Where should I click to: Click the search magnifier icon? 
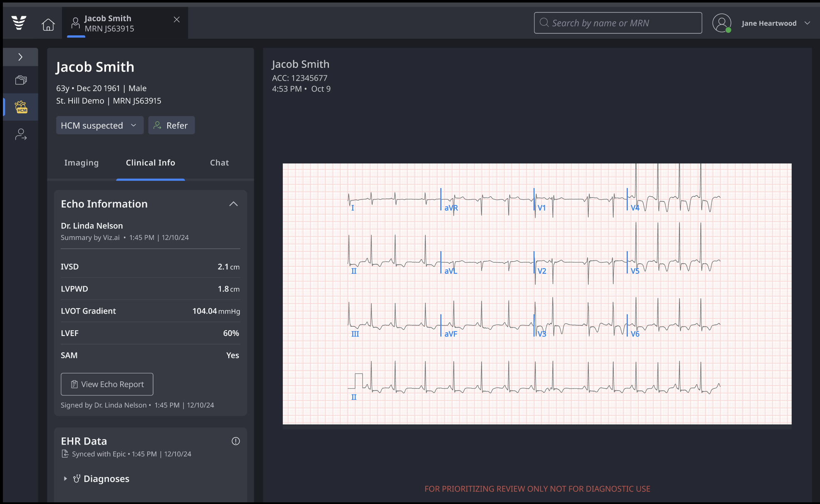(x=544, y=22)
